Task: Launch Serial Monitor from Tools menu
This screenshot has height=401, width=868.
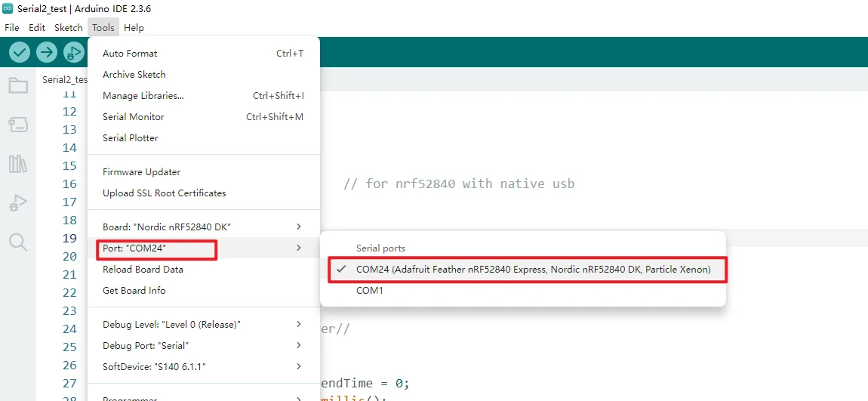Action: [134, 117]
